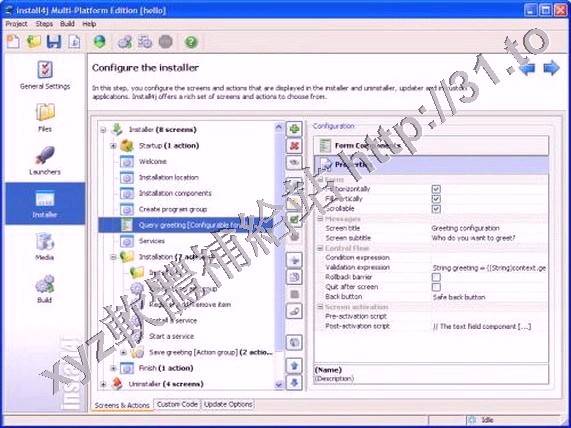Click the green plus Add button
The height and width of the screenshot is (428, 571).
click(294, 129)
